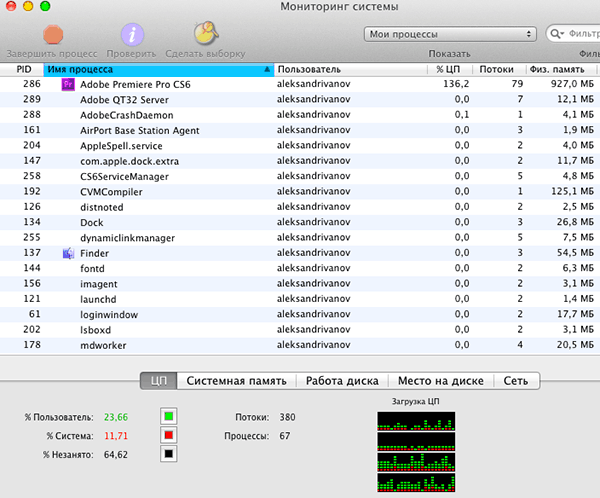600x498 pixels.
Task: Select the dynamiclinkmanager process
Action: (127, 238)
